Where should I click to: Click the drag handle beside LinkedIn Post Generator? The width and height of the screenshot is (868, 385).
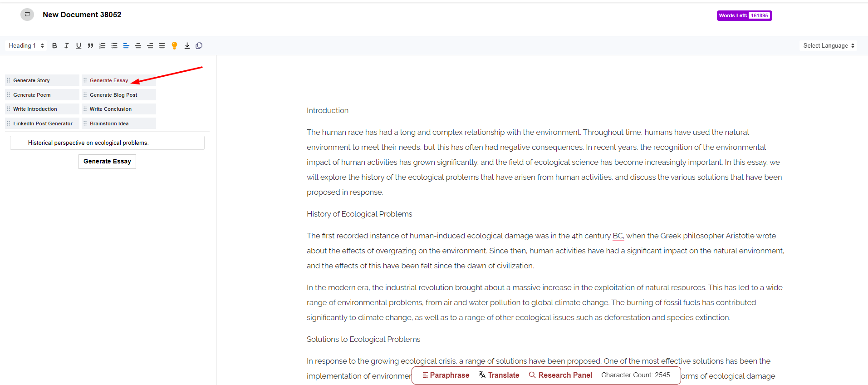click(9, 123)
